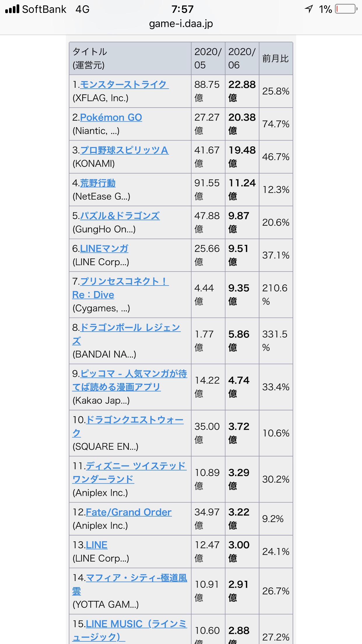Open the プリンセスコネクト Re:Dive link

click(x=121, y=288)
